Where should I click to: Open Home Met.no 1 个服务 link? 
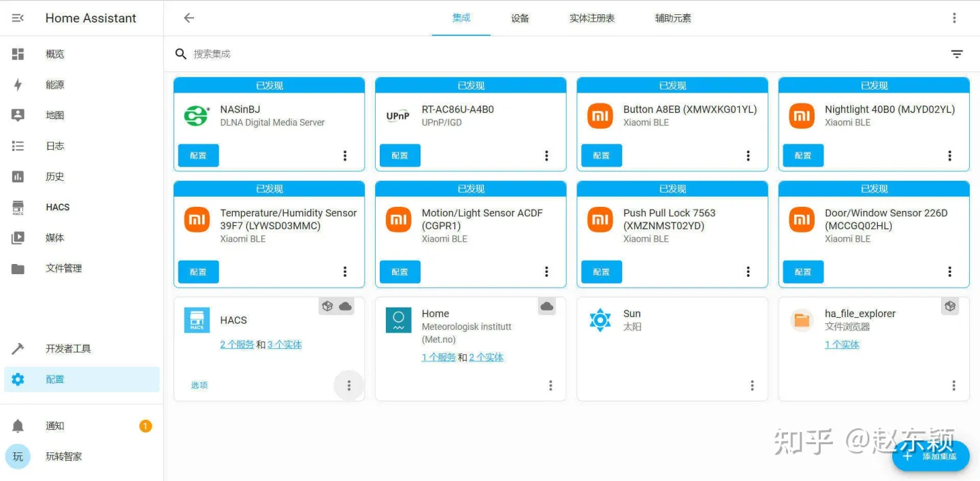click(439, 357)
